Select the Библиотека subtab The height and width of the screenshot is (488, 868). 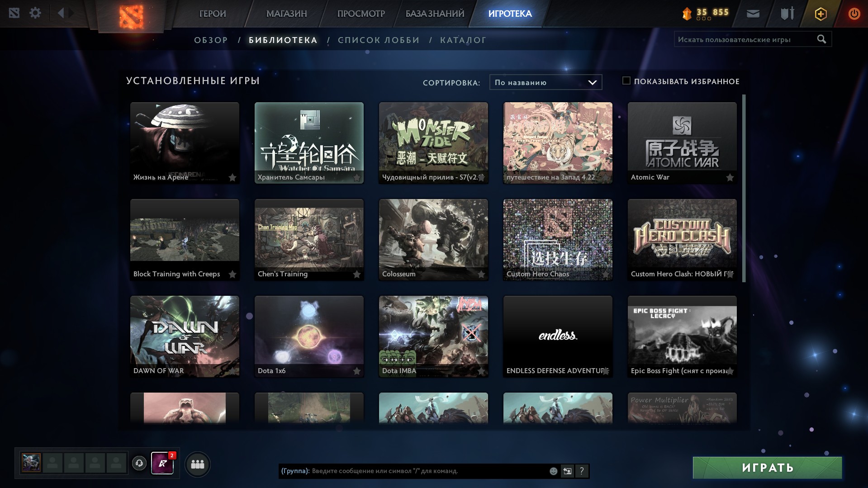coord(283,40)
